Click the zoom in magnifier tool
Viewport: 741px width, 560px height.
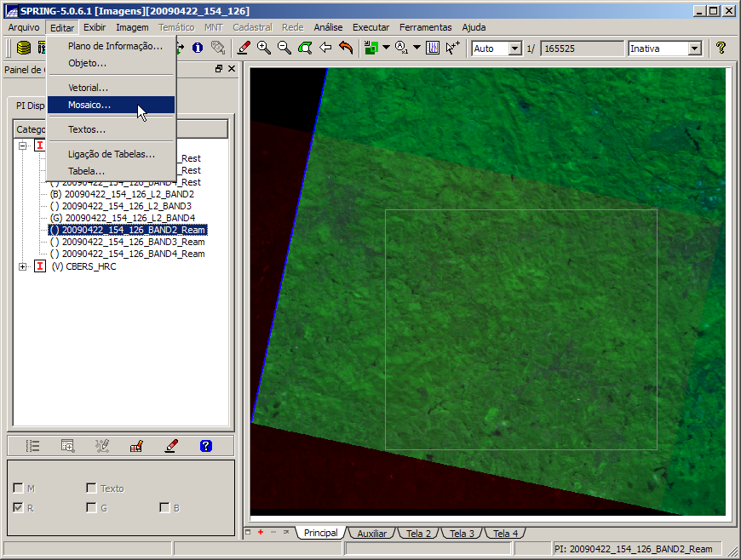pyautogui.click(x=264, y=49)
